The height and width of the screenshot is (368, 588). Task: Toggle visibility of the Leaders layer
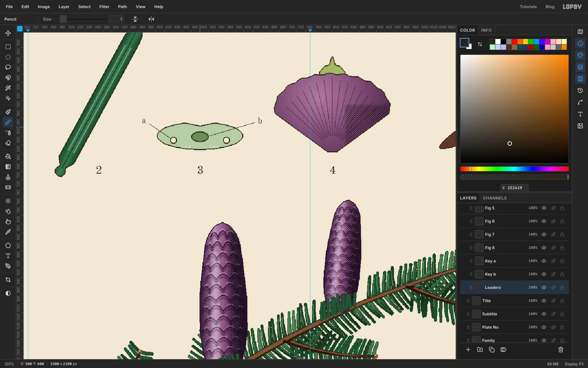coord(544,287)
